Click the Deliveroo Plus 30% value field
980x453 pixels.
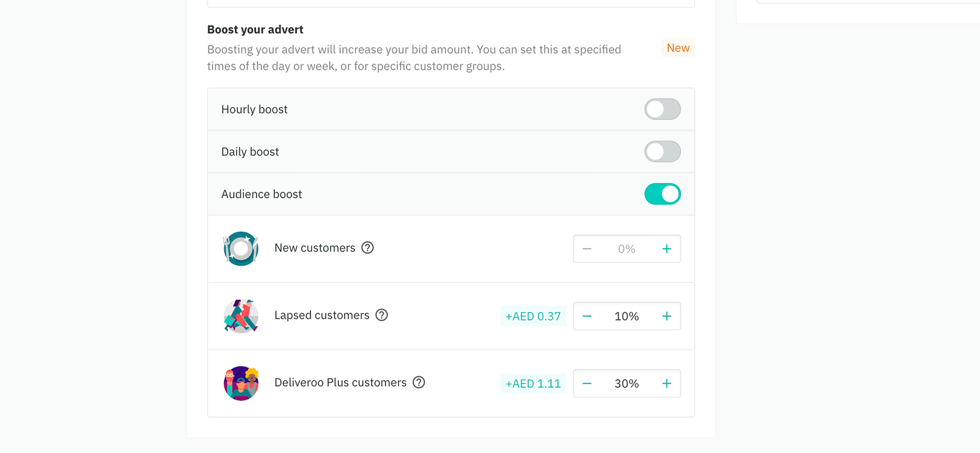click(x=627, y=384)
